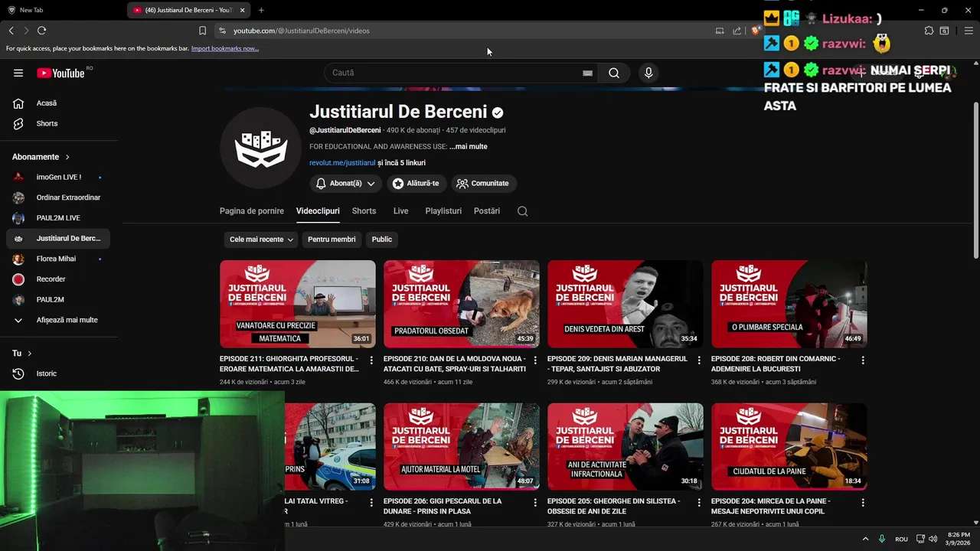Open the Cele mai recente sort dropdown
Viewport: 980px width, 551px height.
click(x=261, y=240)
